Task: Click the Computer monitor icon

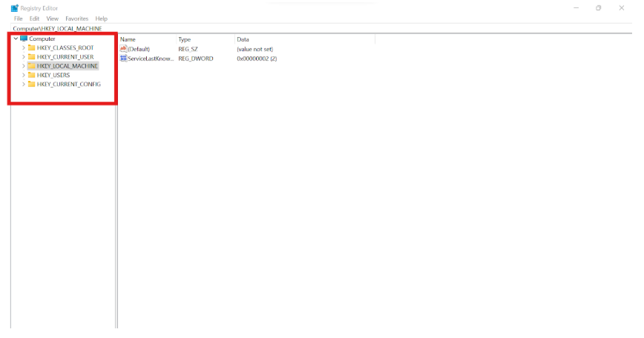Action: 24,39
